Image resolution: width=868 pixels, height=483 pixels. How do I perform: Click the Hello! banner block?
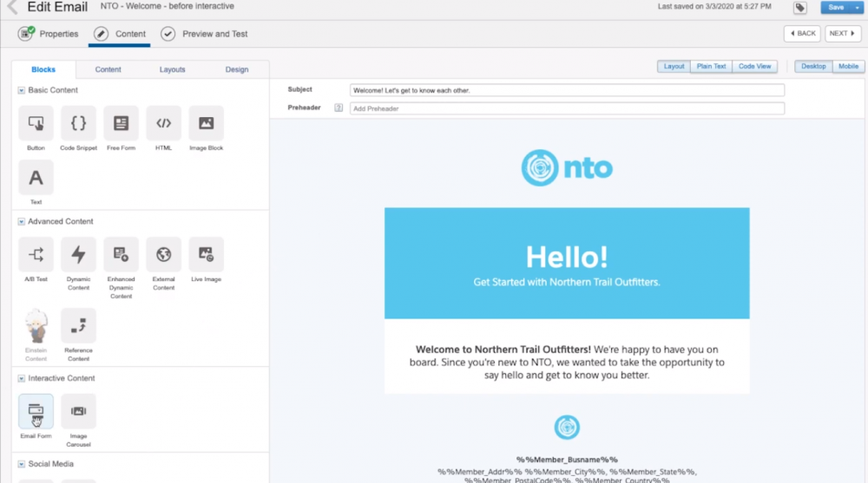567,264
